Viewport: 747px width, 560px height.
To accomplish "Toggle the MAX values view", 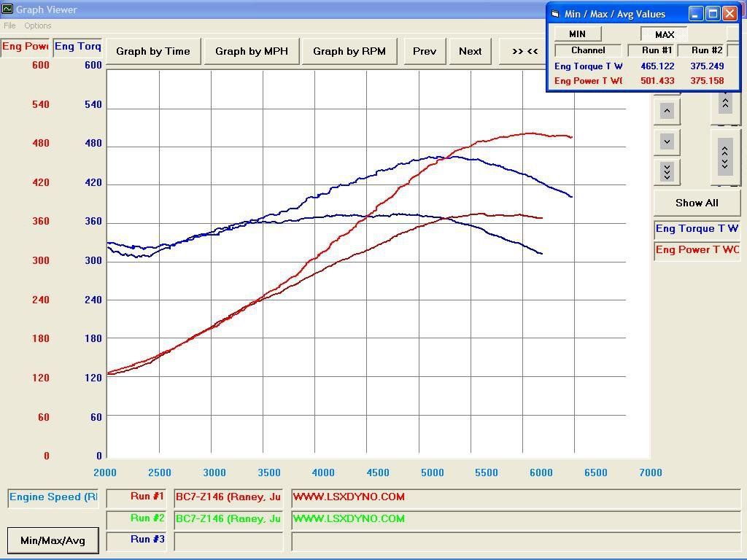I will coord(664,34).
